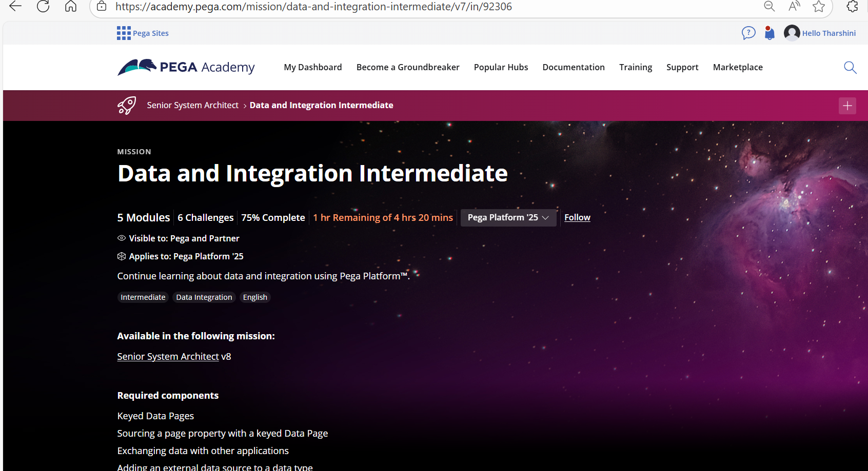The width and height of the screenshot is (868, 471).
Task: Open the notifications bell
Action: [769, 33]
